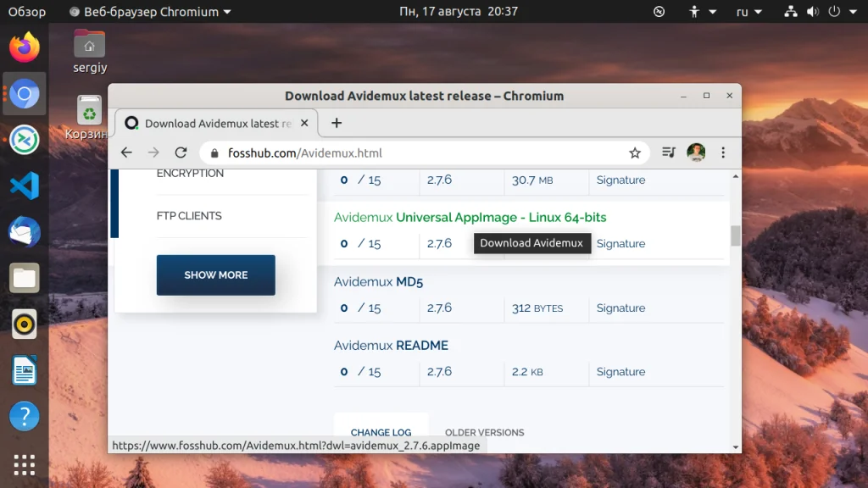Download Avidemux README file

[391, 346]
